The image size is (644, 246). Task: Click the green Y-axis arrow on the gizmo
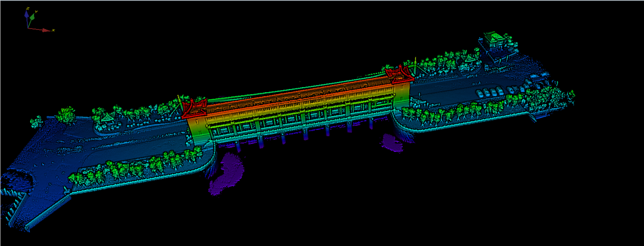coord(32,17)
